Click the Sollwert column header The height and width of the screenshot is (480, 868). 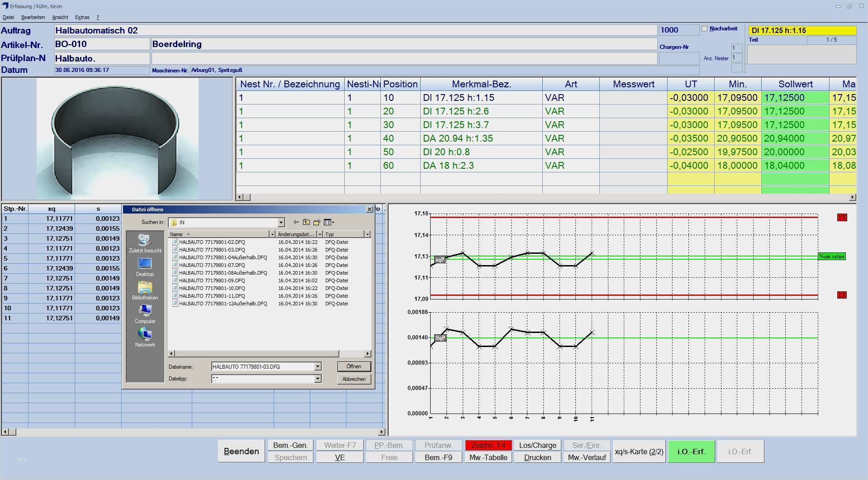795,84
